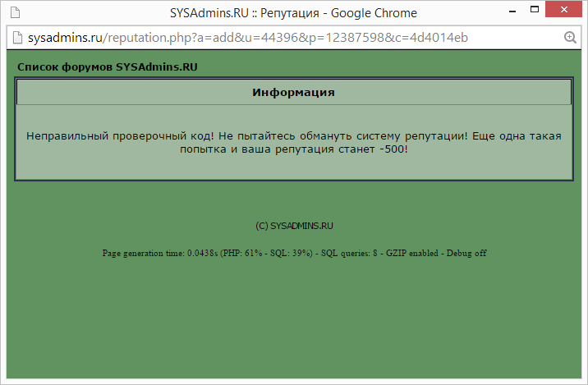Viewport: 588px width, 385px height.
Task: Minimize the Chrome popup window
Action: click(x=512, y=11)
